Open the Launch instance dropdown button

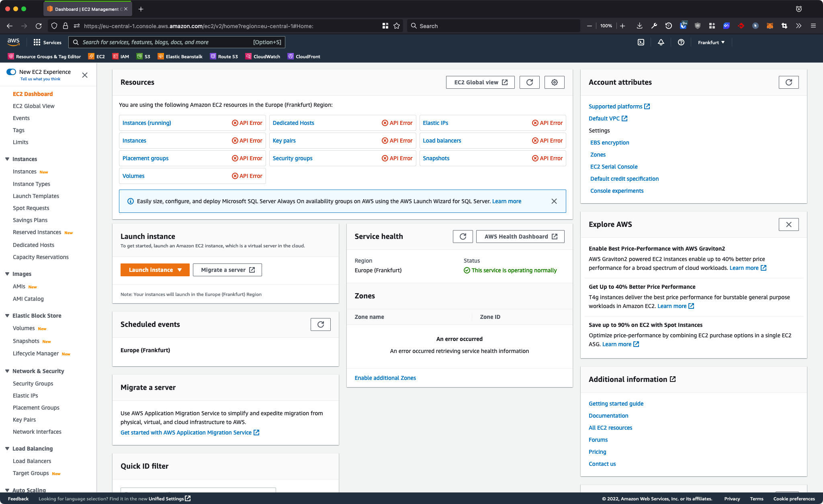pos(155,270)
